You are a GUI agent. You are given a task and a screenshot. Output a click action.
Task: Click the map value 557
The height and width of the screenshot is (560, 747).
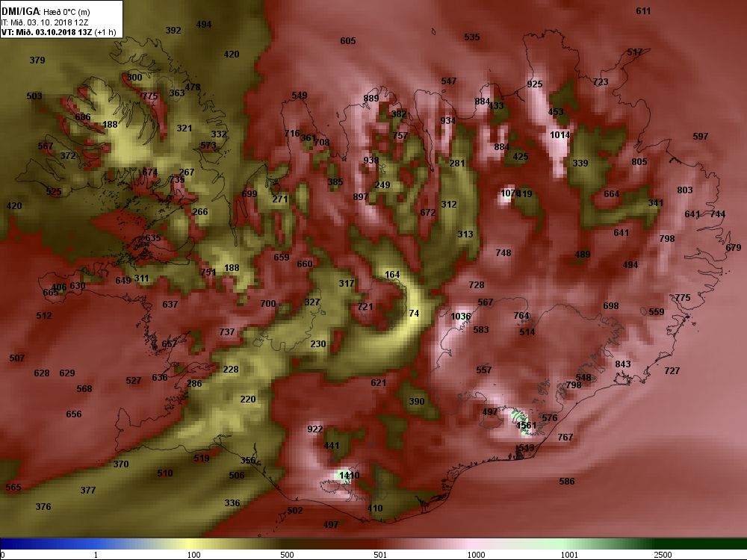point(483,370)
